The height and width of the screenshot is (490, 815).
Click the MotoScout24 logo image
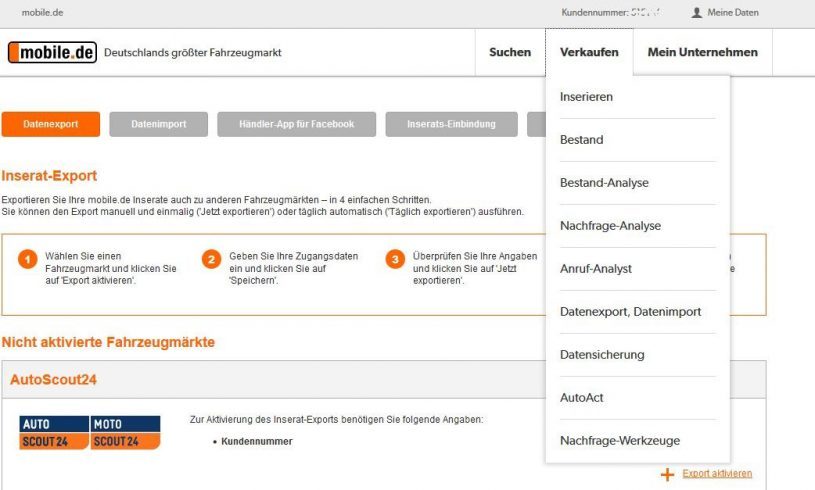point(125,432)
